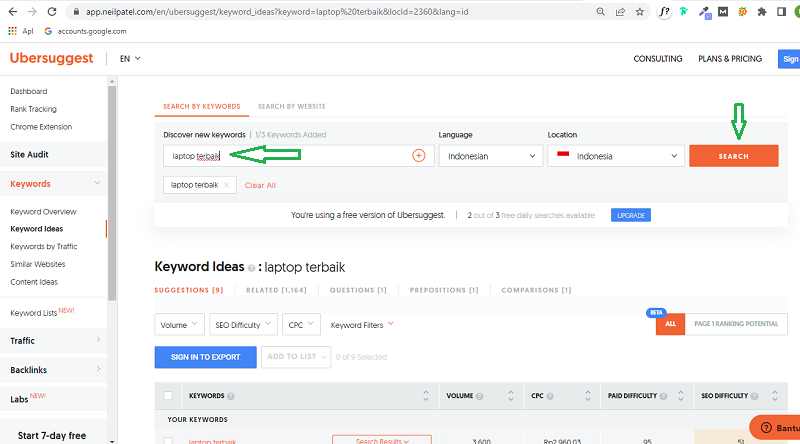Add keyword with the plus circle icon
This screenshot has width=800, height=444.
(419, 156)
